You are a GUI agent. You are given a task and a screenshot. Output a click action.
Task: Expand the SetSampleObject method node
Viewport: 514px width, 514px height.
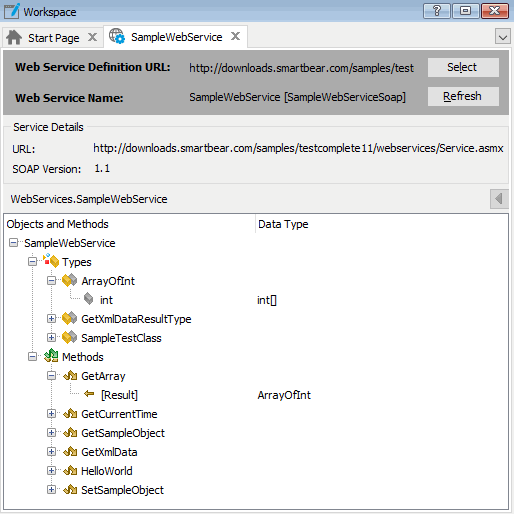pyautogui.click(x=51, y=490)
